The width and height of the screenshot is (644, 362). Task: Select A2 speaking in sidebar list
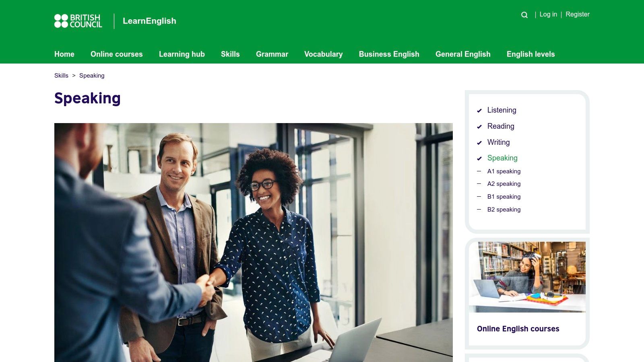504,184
